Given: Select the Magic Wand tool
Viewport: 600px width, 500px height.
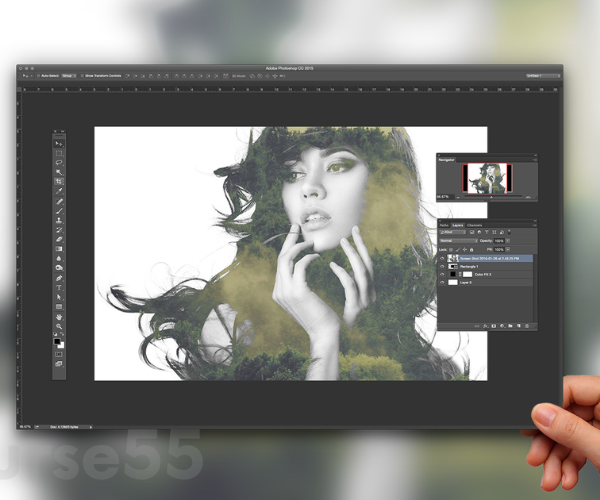Looking at the screenshot, I should pyautogui.click(x=59, y=172).
